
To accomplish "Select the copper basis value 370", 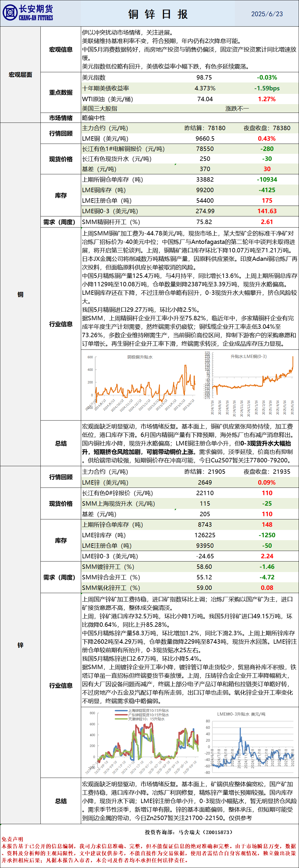I will pyautogui.click(x=205, y=169).
